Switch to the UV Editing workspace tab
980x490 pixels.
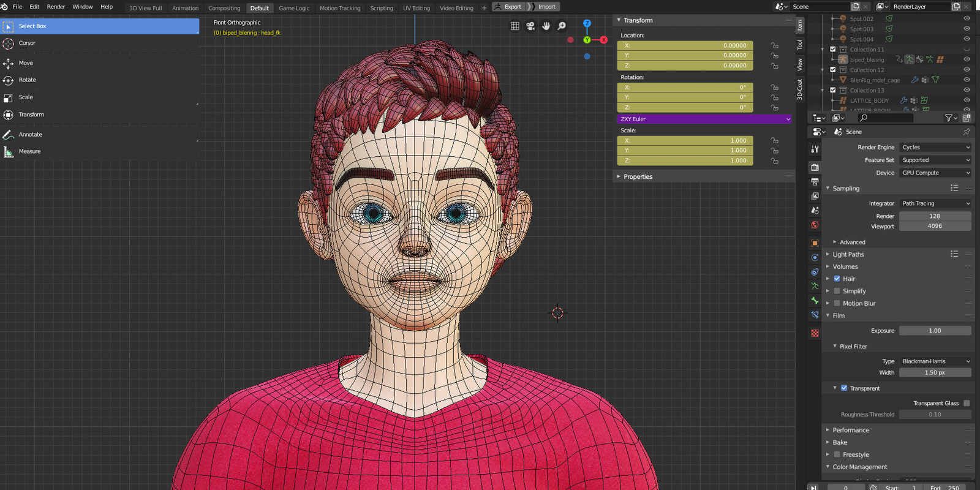pyautogui.click(x=417, y=8)
